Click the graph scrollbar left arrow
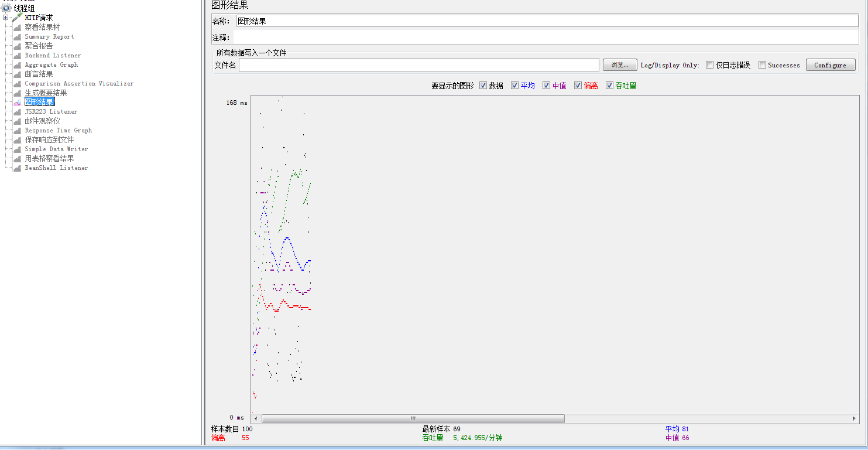 [x=256, y=419]
